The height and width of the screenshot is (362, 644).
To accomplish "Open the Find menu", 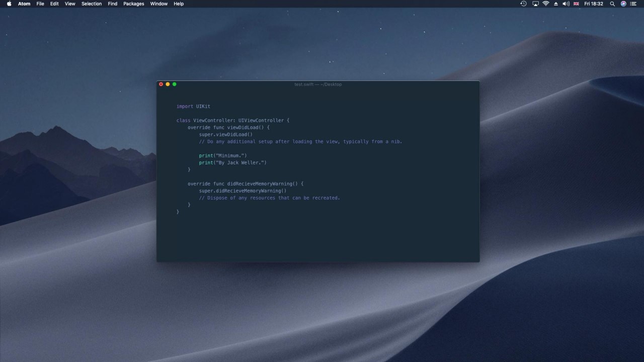I will (x=113, y=4).
